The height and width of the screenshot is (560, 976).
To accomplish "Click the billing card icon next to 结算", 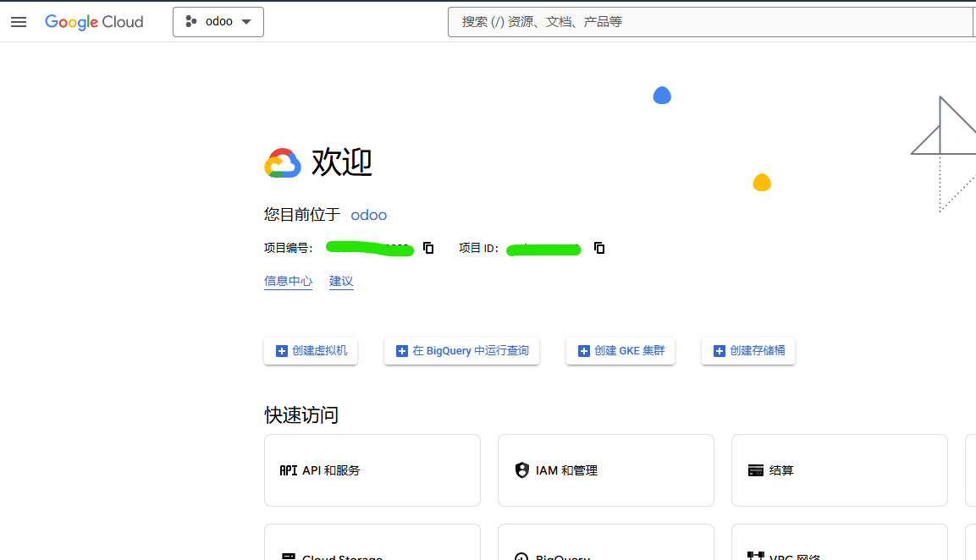I will 756,470.
